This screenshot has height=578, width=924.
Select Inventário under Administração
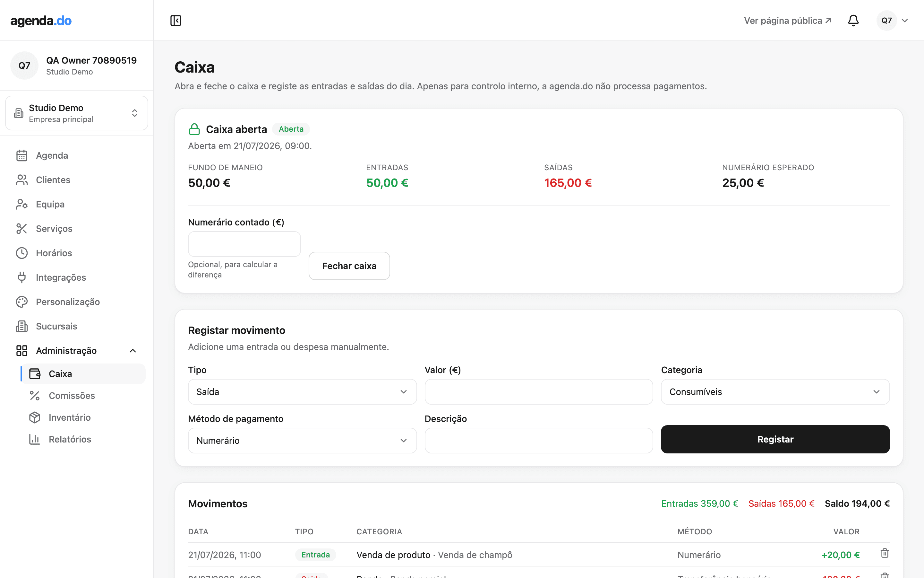[x=70, y=417]
